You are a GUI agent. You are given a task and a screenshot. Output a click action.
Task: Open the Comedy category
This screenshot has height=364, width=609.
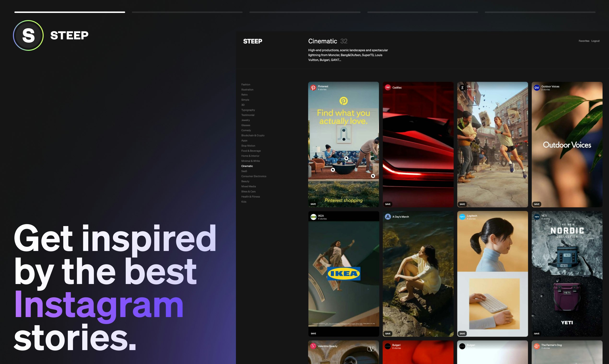[x=246, y=131]
